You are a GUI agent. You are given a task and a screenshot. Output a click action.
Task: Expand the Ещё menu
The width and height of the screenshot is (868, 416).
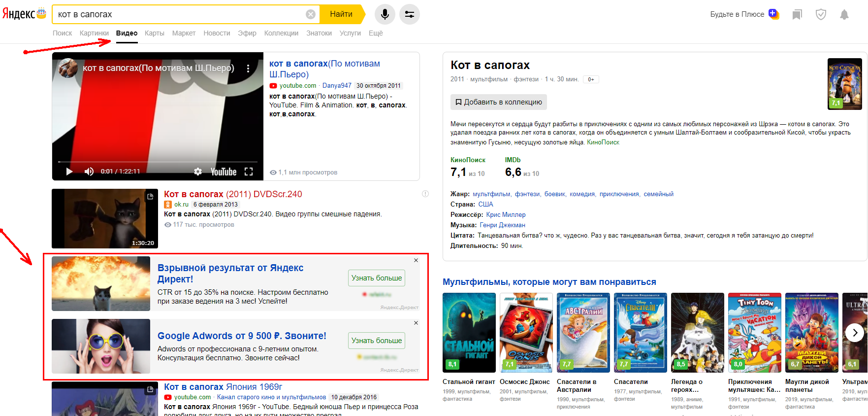(376, 33)
